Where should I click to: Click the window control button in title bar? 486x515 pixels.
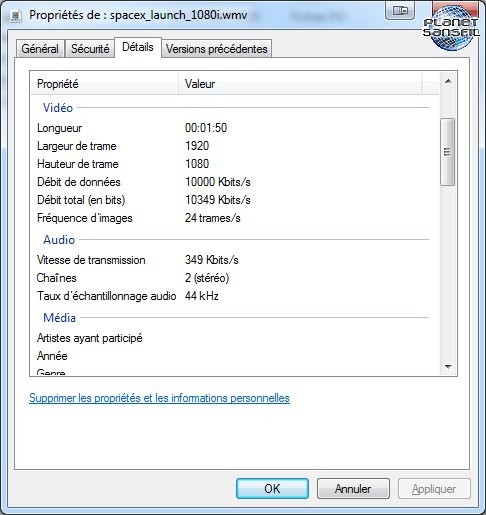400,10
